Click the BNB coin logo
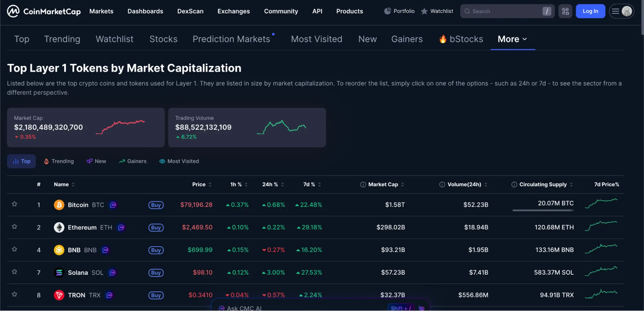Viewport: 644px width, 311px height. coord(59,250)
